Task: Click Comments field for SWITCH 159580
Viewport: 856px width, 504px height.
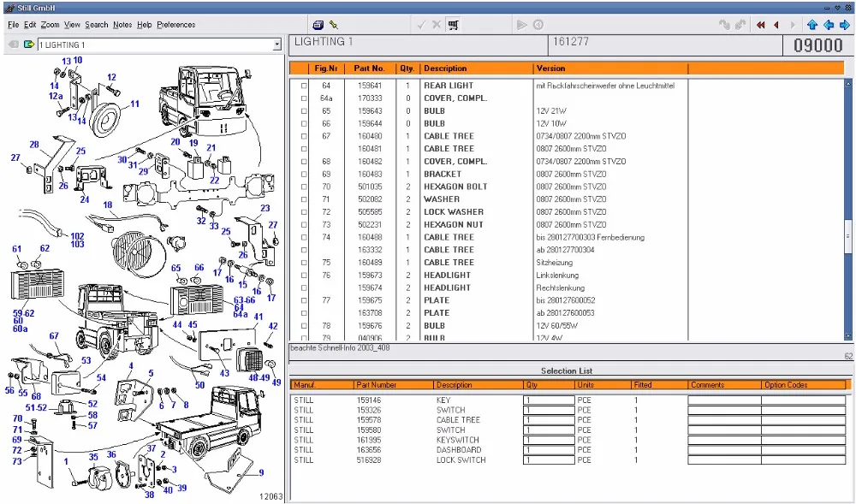Action: (x=724, y=430)
